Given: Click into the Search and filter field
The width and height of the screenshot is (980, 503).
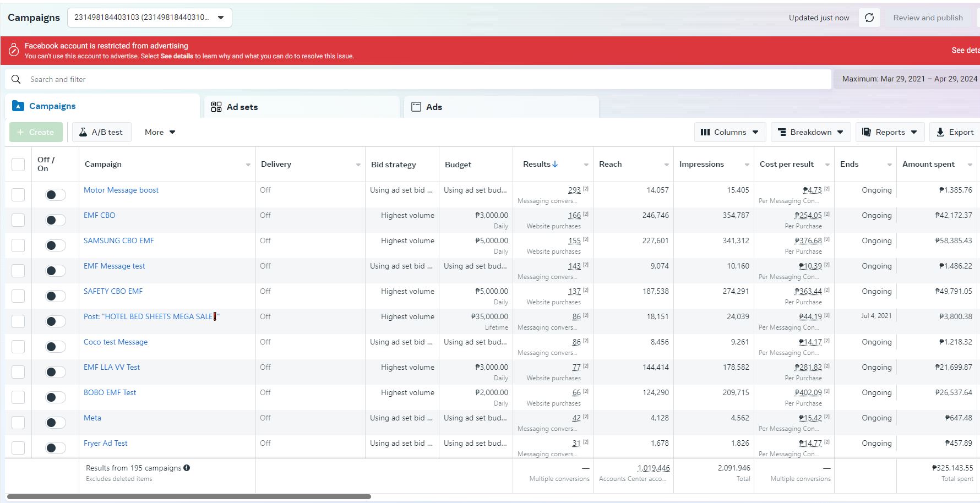Looking at the screenshot, I should (x=418, y=79).
